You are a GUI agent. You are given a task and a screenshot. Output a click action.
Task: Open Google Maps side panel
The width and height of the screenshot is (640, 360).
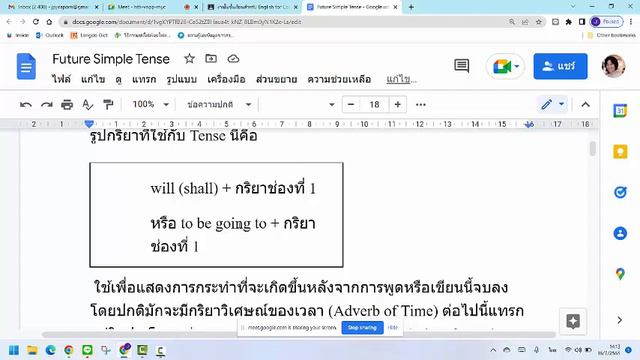click(620, 273)
